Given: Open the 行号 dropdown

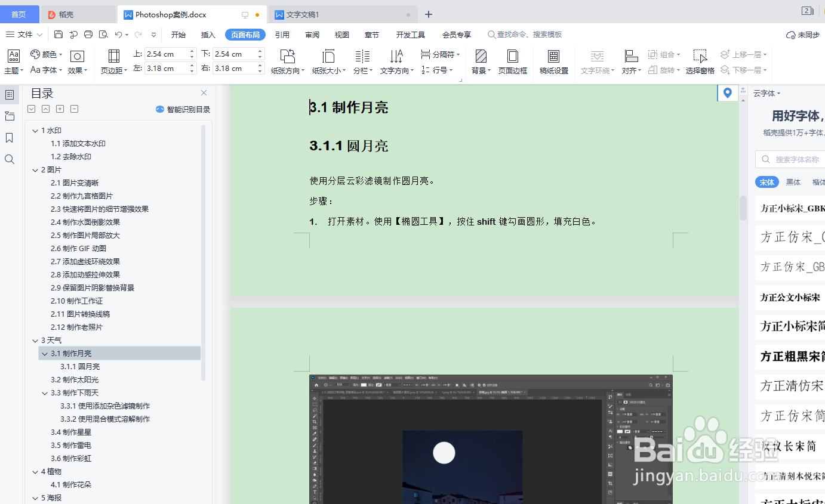Looking at the screenshot, I should pyautogui.click(x=440, y=70).
